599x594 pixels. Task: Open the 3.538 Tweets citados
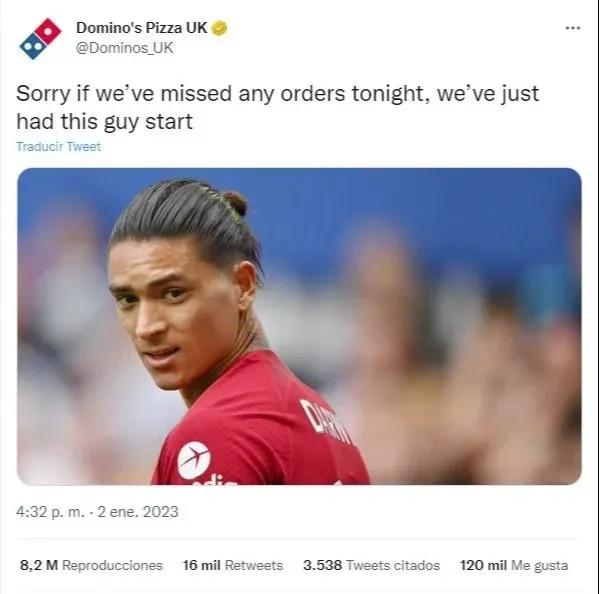coord(371,565)
